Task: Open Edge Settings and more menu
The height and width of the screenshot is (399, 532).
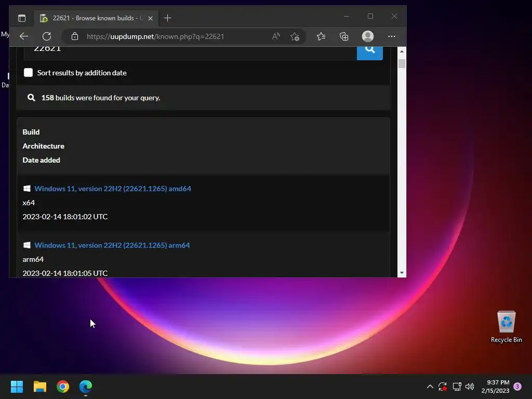Action: click(392, 36)
